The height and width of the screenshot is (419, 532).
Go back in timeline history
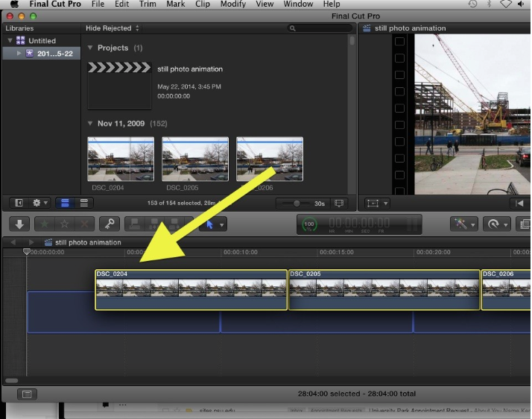pos(13,242)
